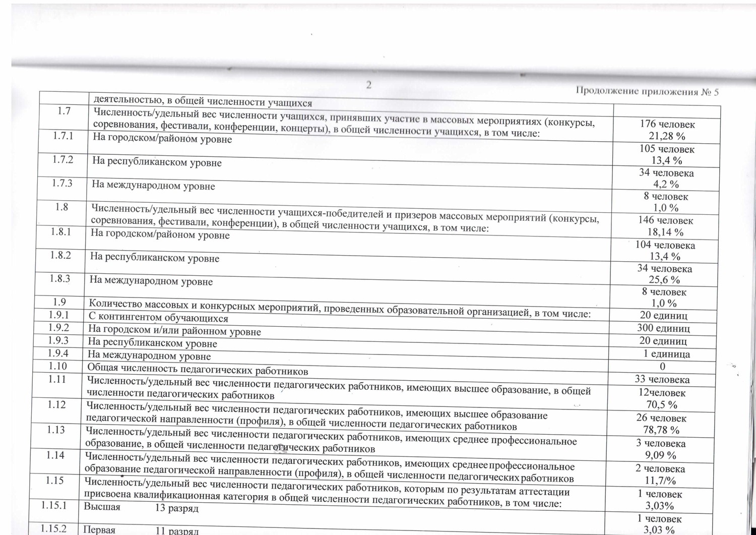Click row number '1.10'
The width and height of the screenshot is (756, 535).
coord(58,366)
